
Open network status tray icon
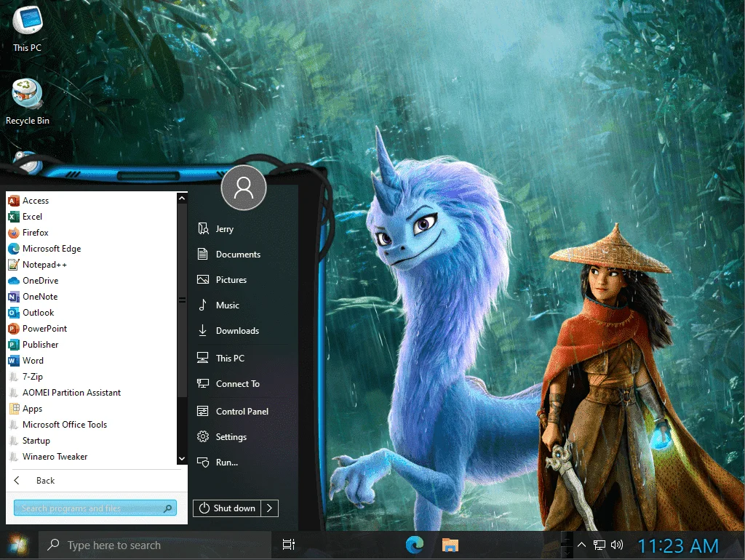point(599,545)
